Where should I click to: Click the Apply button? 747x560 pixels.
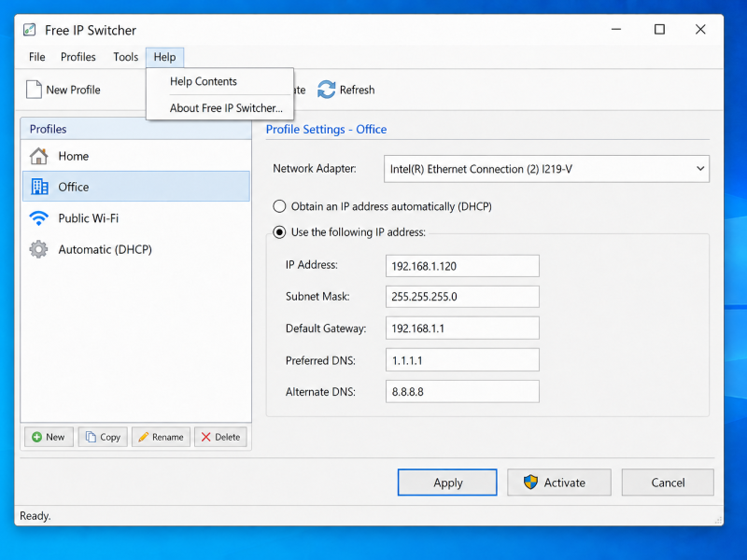point(447,483)
